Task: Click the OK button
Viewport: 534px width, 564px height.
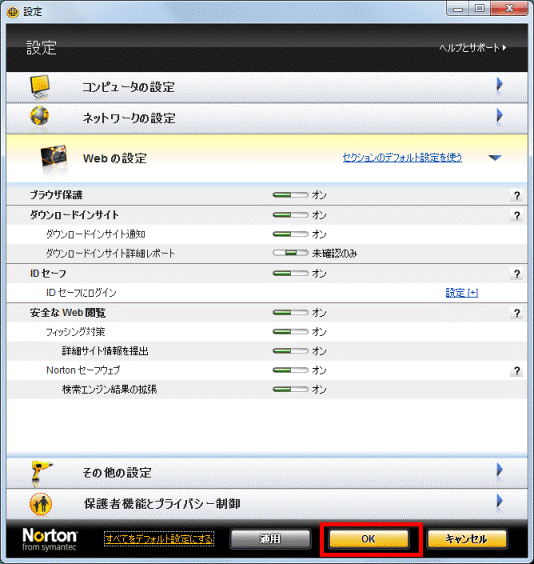Action: [369, 539]
